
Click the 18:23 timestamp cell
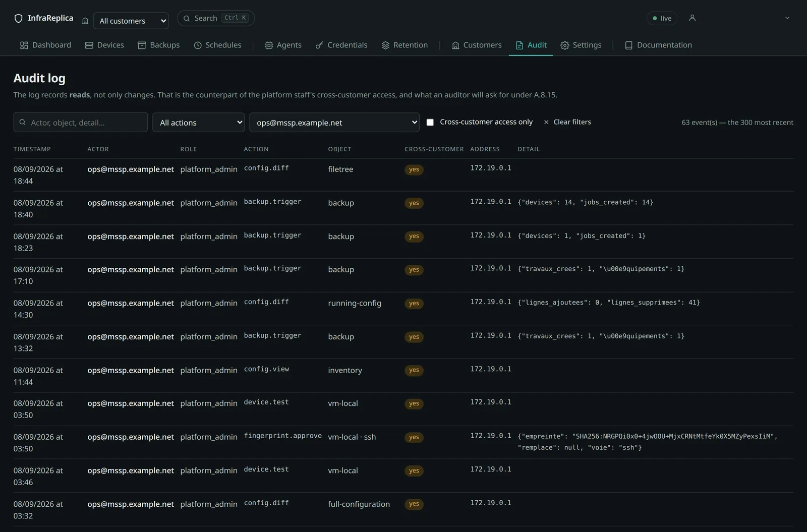tap(38, 242)
